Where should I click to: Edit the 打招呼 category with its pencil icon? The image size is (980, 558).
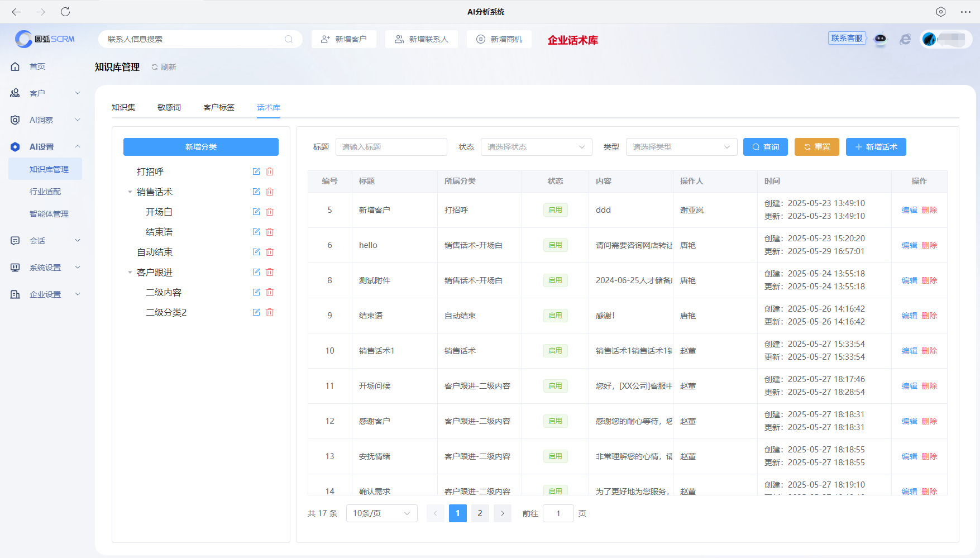(256, 171)
